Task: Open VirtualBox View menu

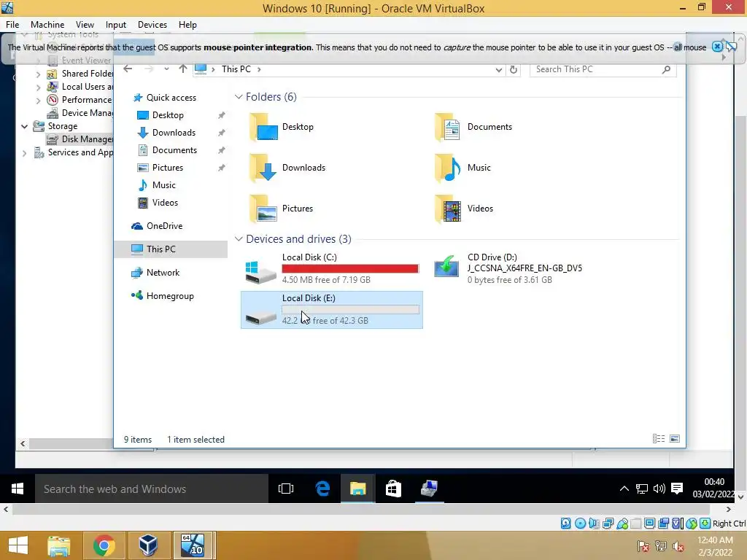Action: 85,25
